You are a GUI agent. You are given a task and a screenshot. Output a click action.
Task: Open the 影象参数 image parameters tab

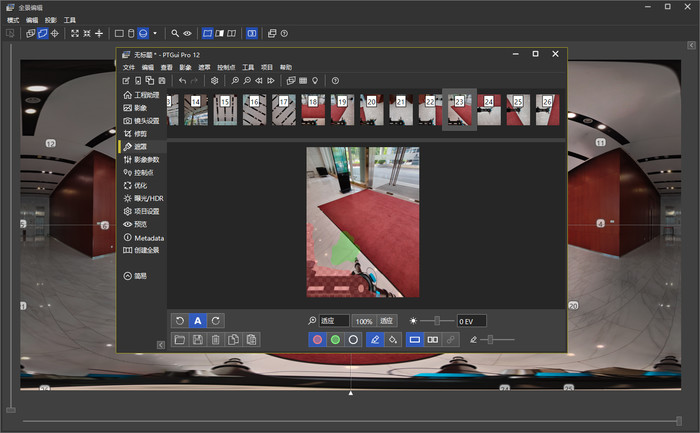coord(142,160)
